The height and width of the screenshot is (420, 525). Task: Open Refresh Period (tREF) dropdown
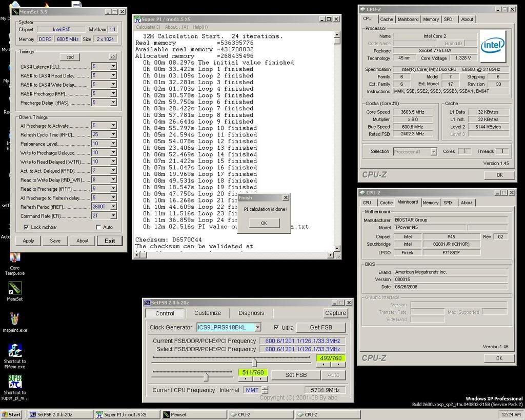(113, 207)
